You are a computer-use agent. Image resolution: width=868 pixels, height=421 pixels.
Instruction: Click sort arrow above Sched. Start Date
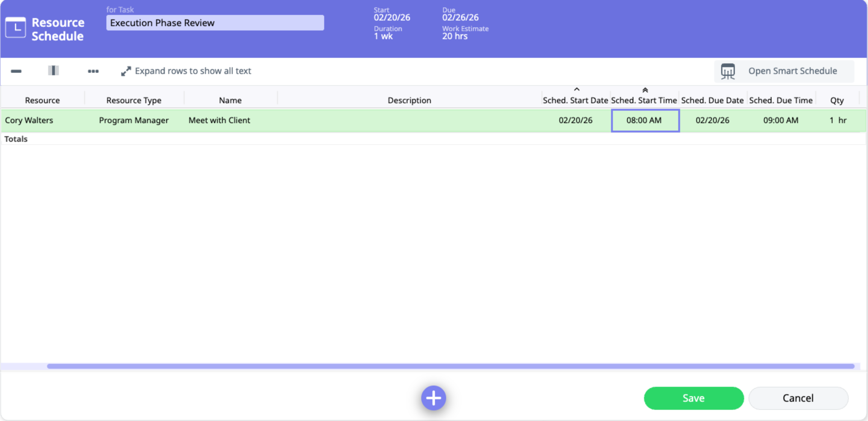(x=576, y=90)
